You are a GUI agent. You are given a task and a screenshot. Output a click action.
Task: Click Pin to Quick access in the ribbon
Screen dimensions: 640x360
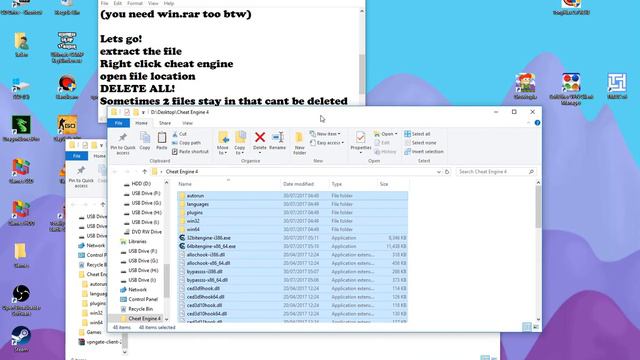click(x=122, y=143)
